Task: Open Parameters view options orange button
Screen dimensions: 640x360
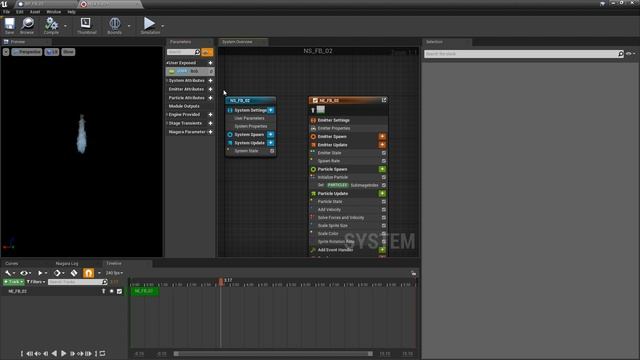Action: pyautogui.click(x=207, y=52)
